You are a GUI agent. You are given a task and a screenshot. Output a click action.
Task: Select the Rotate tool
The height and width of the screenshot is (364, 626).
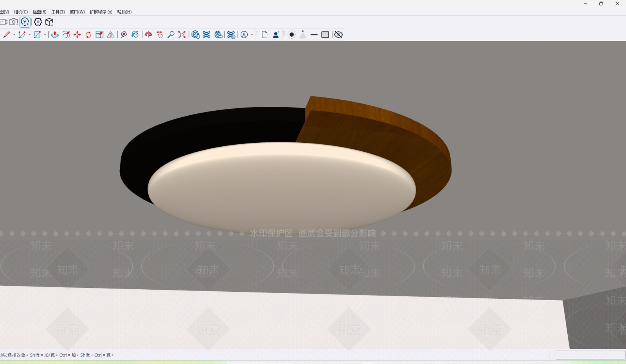pos(88,35)
